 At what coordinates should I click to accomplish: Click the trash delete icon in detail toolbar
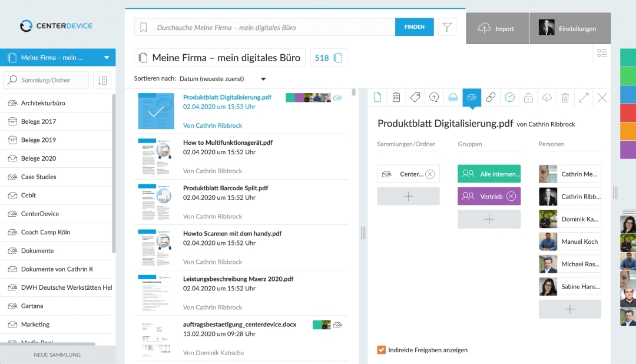coord(565,97)
